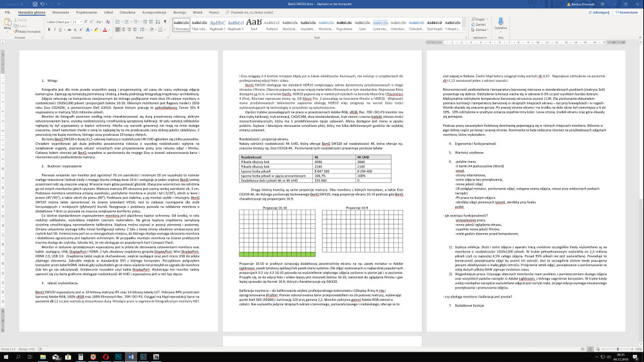Toggle left alignment
The height and width of the screenshot is (362, 644).
117,30
